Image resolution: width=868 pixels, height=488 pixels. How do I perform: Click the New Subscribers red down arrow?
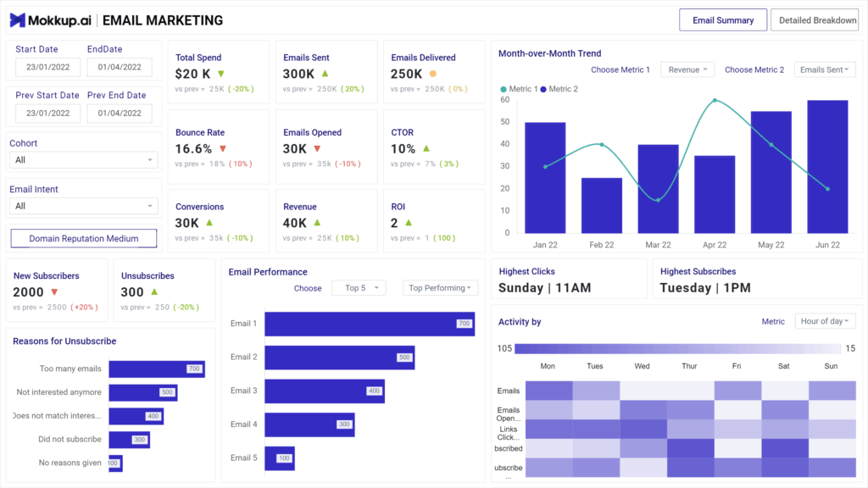click(x=54, y=292)
